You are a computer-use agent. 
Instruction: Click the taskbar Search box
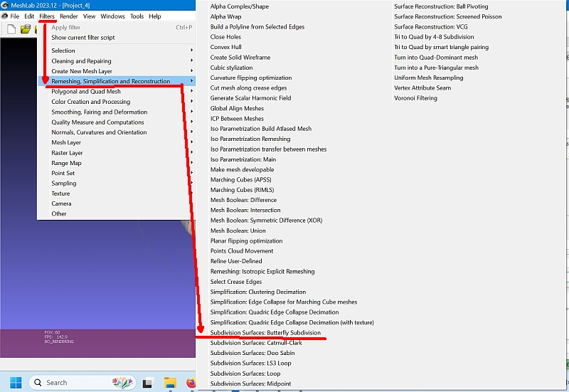[83, 383]
